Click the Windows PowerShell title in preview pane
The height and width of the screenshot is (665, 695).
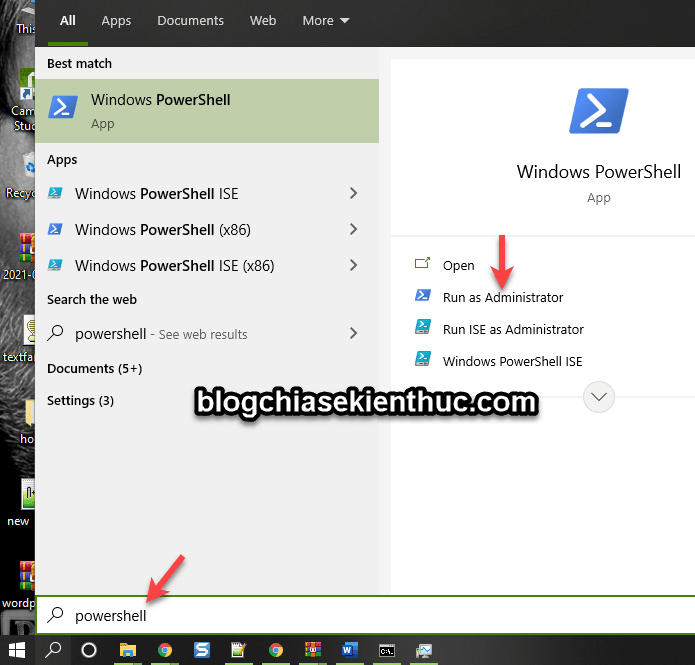click(x=599, y=172)
